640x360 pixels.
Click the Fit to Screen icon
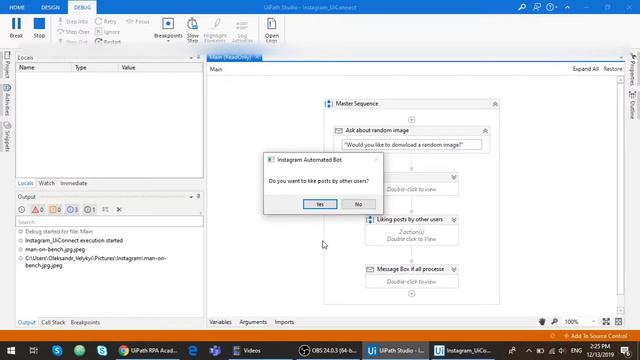coord(606,322)
